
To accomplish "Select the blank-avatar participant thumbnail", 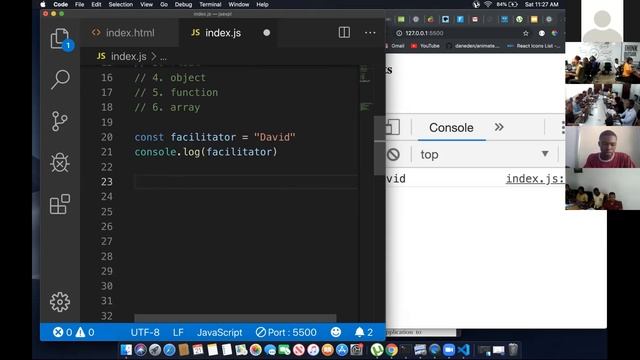I will pyautogui.click(x=602, y=21).
